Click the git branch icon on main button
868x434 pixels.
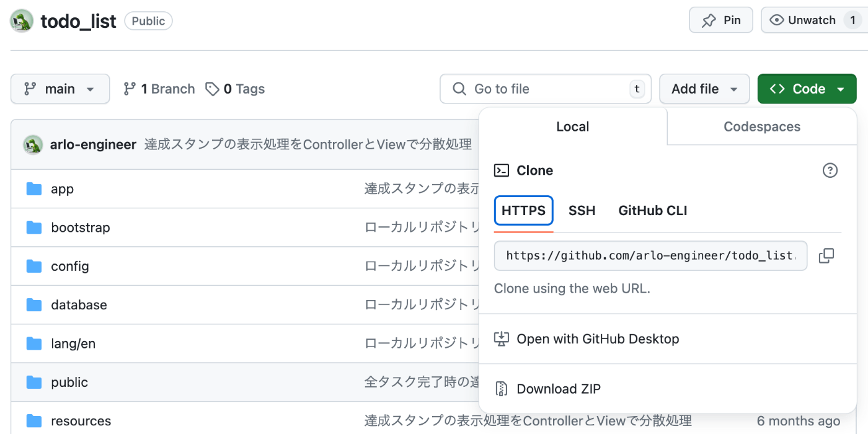coord(30,89)
